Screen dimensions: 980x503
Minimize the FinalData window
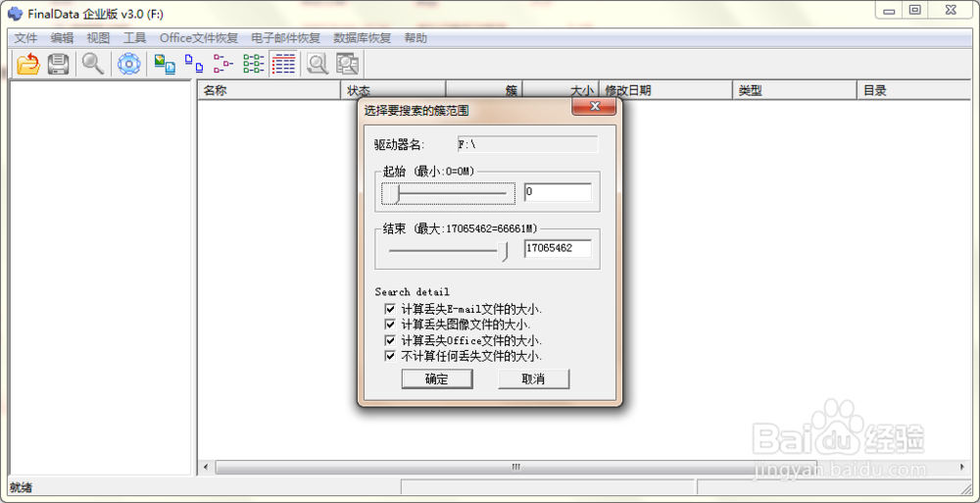(x=889, y=10)
